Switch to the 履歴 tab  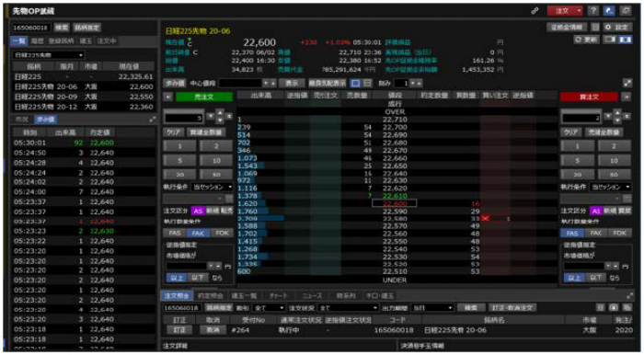click(37, 41)
